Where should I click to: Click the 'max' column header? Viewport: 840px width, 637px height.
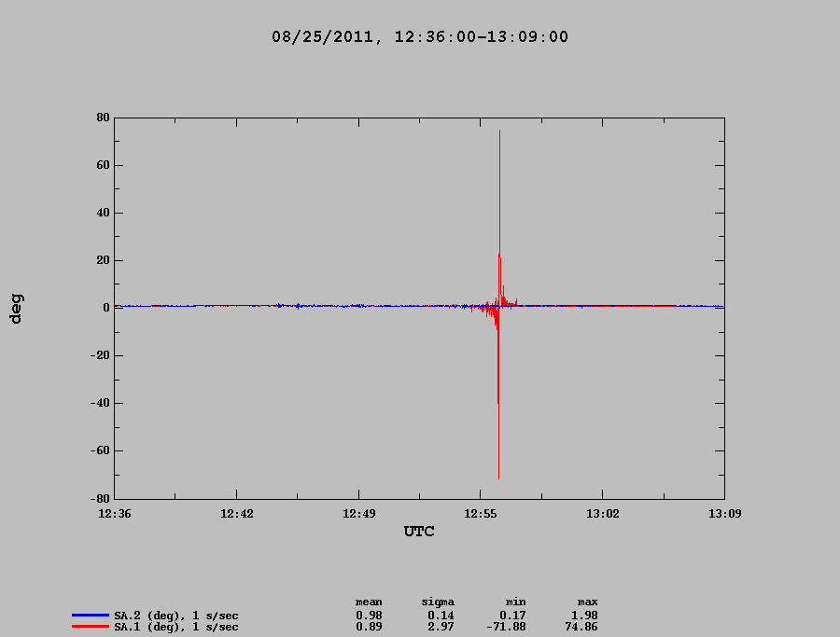coord(587,602)
